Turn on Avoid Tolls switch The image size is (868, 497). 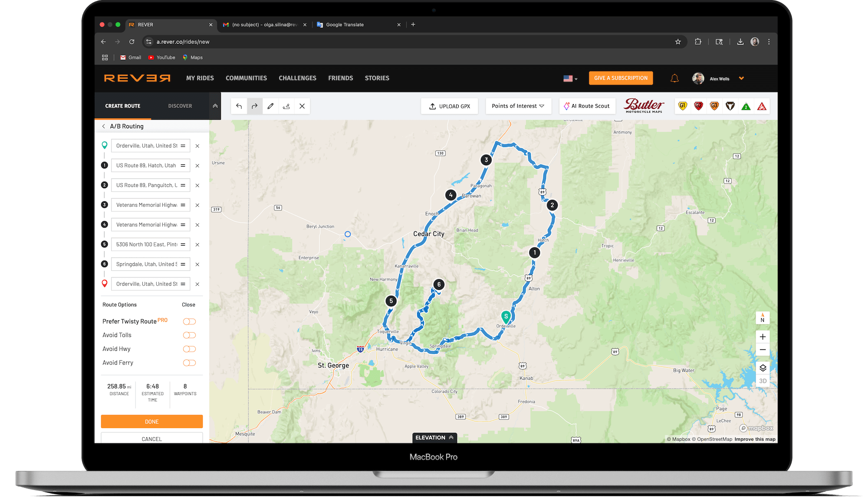click(189, 335)
